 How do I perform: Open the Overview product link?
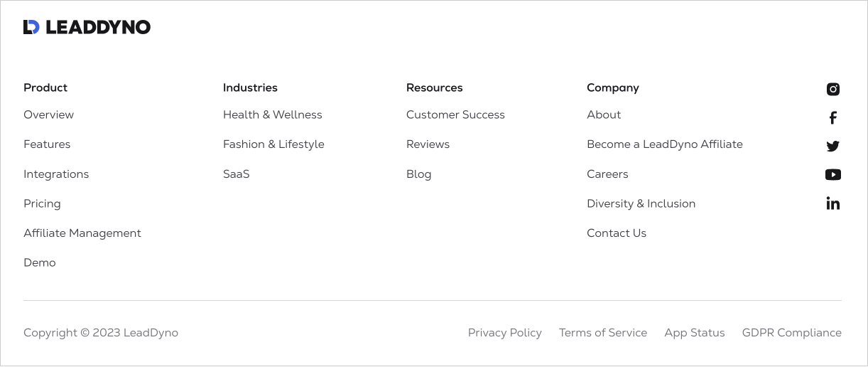click(x=48, y=115)
